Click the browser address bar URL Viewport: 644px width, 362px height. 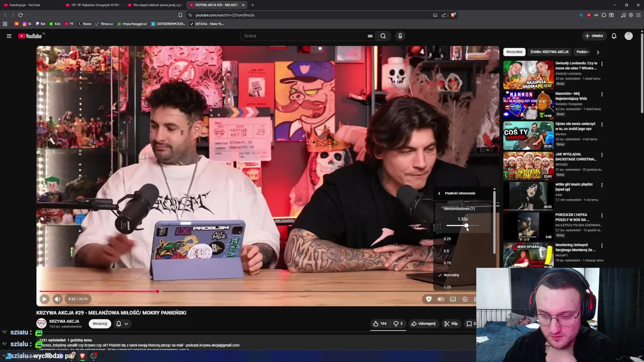[x=225, y=15]
